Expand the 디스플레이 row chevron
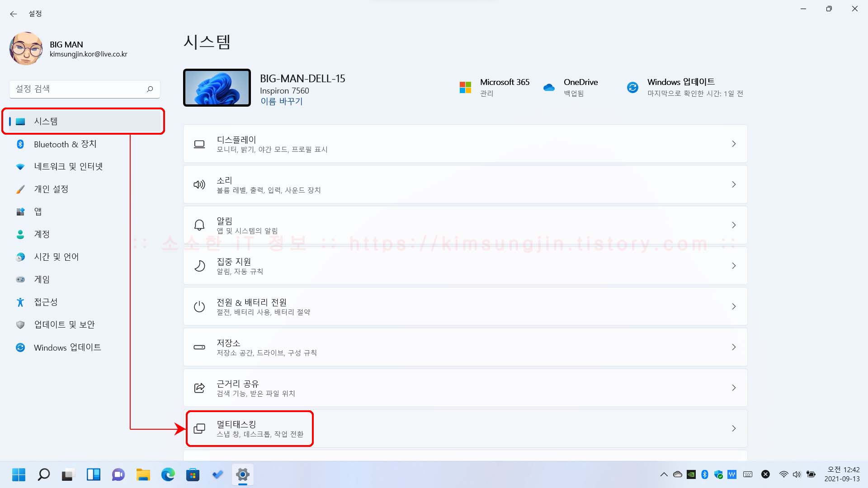The image size is (868, 488). 733,144
